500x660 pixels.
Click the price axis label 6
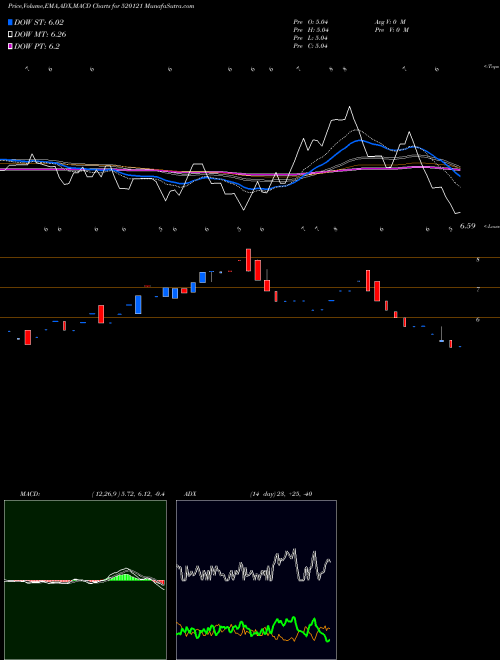[478, 319]
